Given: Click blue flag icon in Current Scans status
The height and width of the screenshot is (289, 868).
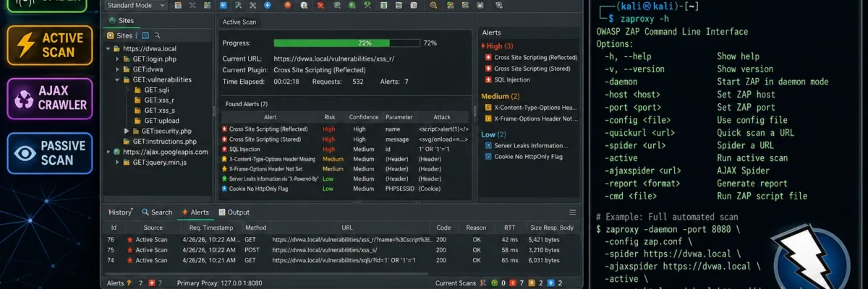Looking at the screenshot, I should [550, 283].
